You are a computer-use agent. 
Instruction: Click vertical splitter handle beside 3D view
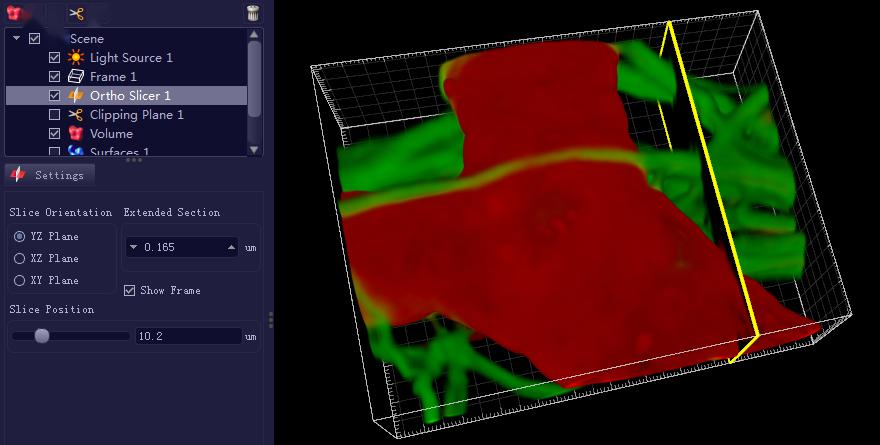pyautogui.click(x=271, y=319)
